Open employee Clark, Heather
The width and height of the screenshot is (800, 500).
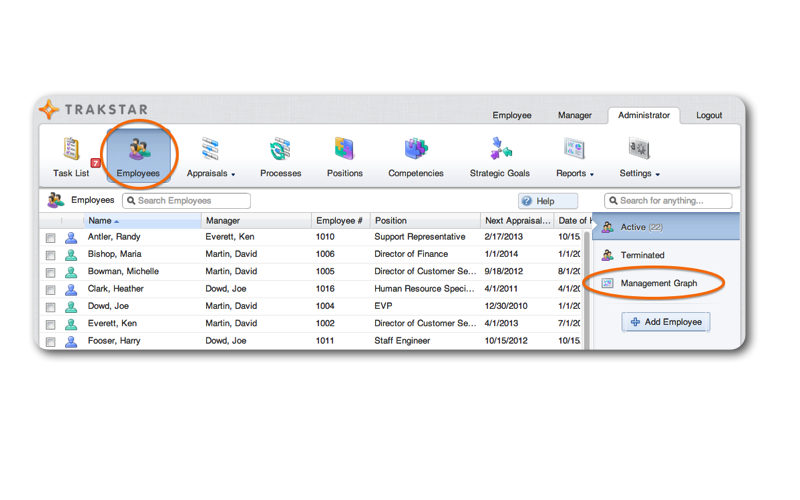[115, 289]
